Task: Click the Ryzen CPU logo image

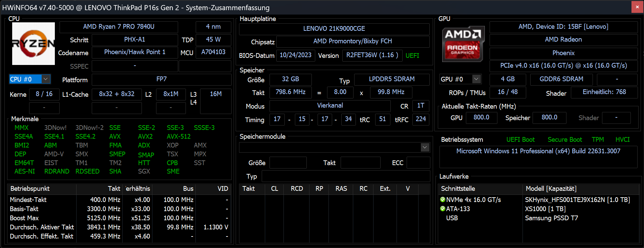Action: pos(34,44)
